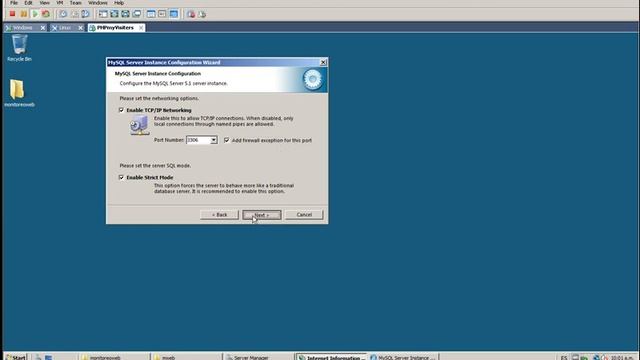Viewport: 640px width, 360px height.
Task: Toggle Enable TCP/IP Networking checkbox
Action: [x=121, y=110]
